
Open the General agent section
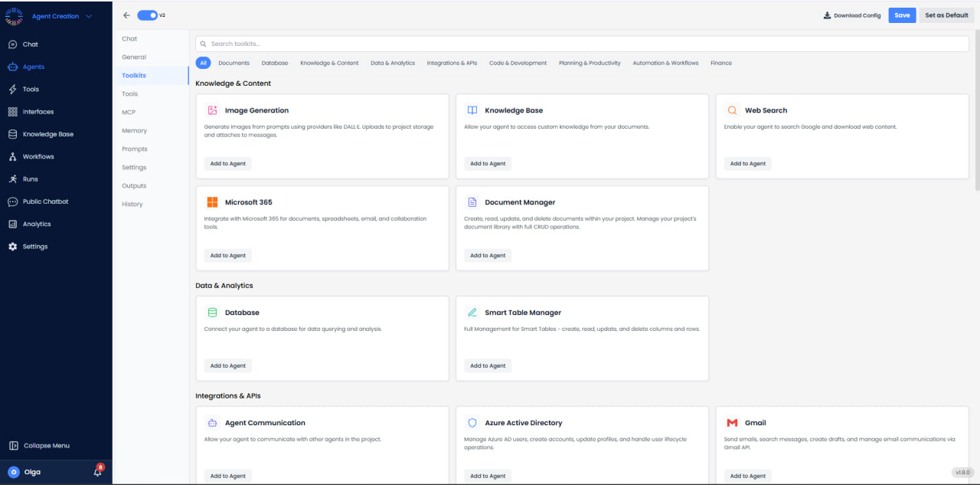134,57
